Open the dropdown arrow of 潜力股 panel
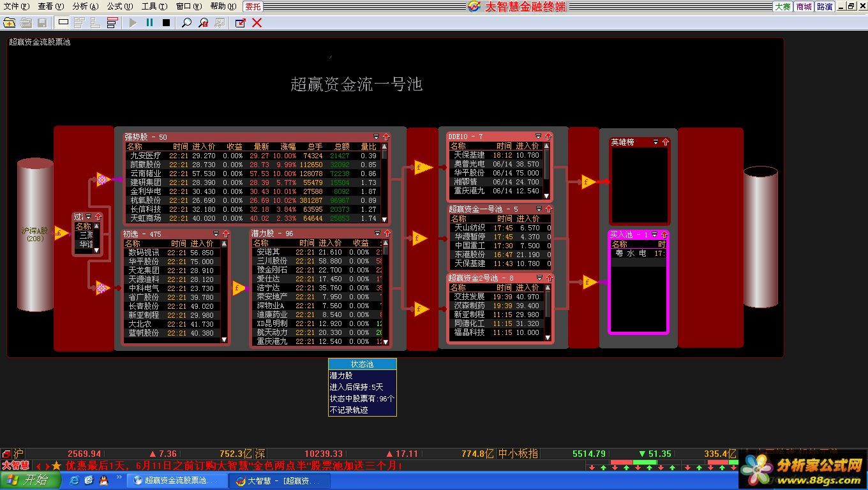Screen dimensions: 868x490 [377, 233]
